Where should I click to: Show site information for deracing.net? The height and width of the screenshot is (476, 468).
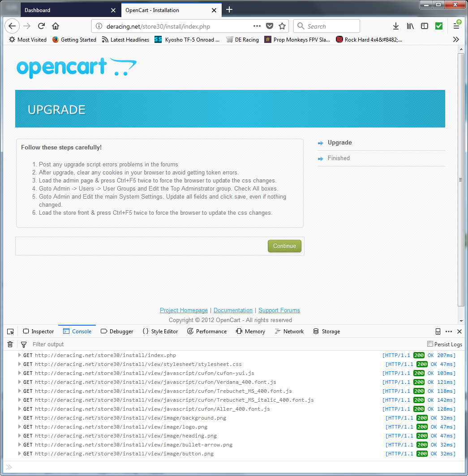click(99, 26)
